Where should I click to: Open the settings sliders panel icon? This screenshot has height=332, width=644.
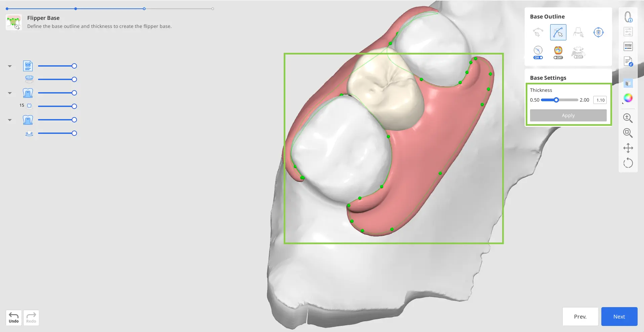tap(628, 32)
